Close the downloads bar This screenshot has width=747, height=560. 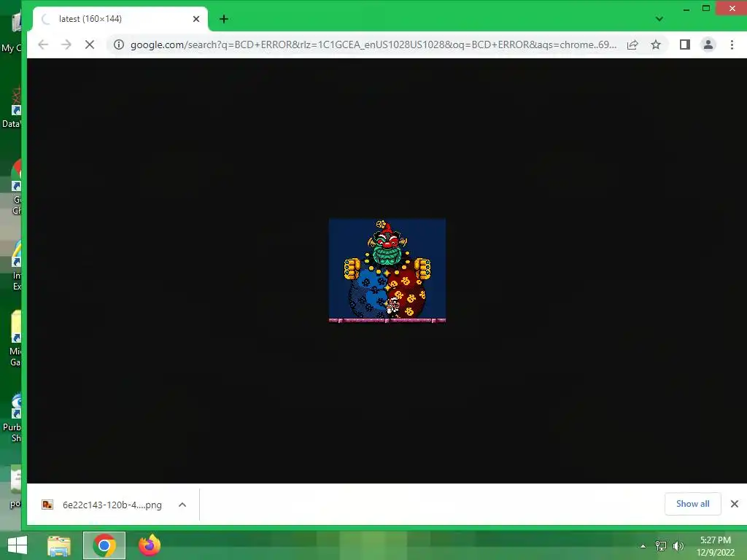pos(735,504)
